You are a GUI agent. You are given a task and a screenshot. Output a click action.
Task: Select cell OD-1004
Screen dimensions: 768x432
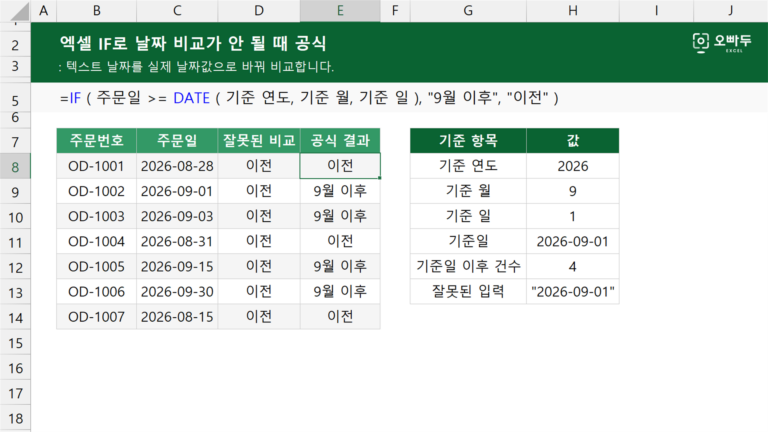[96, 241]
